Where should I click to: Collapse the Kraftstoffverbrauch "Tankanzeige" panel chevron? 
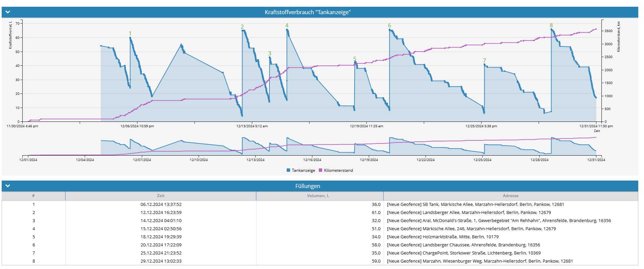coord(8,12)
